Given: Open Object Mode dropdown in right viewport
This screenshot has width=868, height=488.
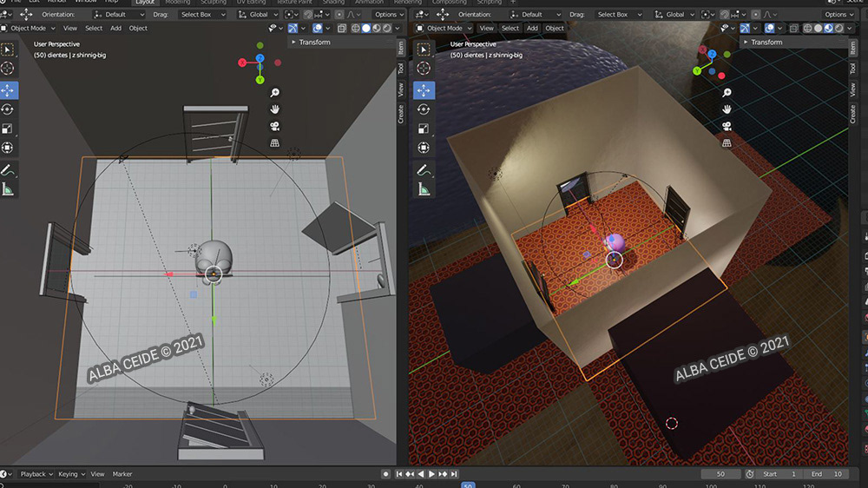Looking at the screenshot, I should coord(444,28).
